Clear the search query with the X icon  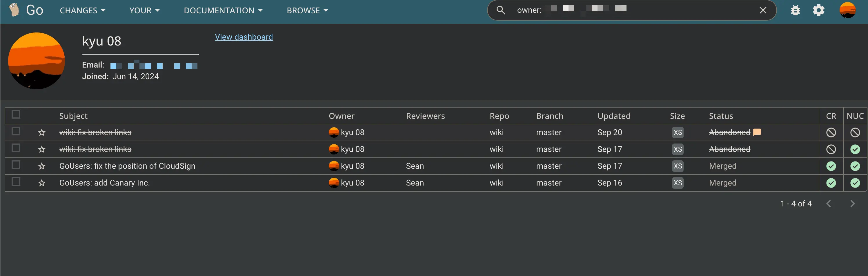763,10
